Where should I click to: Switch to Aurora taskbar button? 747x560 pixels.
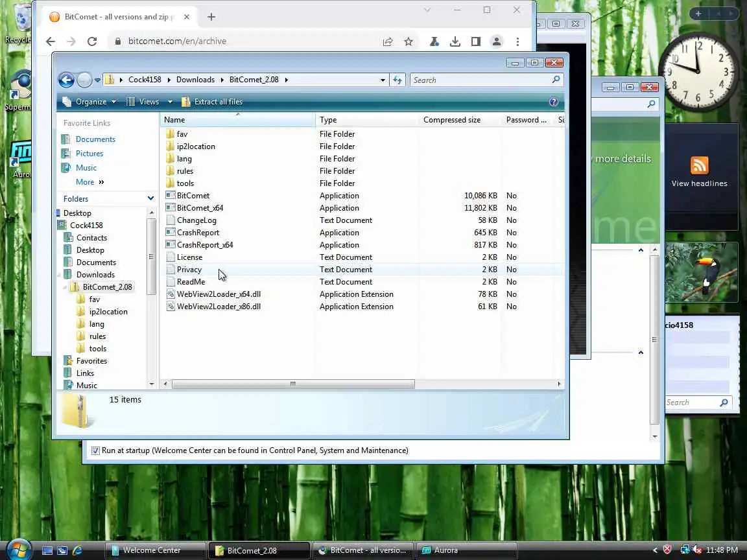click(x=466, y=550)
